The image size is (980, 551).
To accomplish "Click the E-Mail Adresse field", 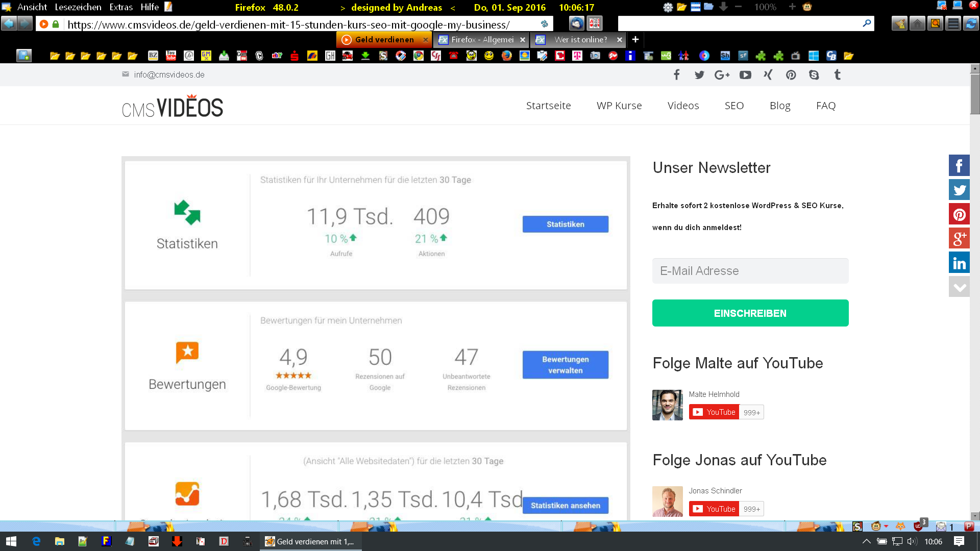I will [750, 271].
